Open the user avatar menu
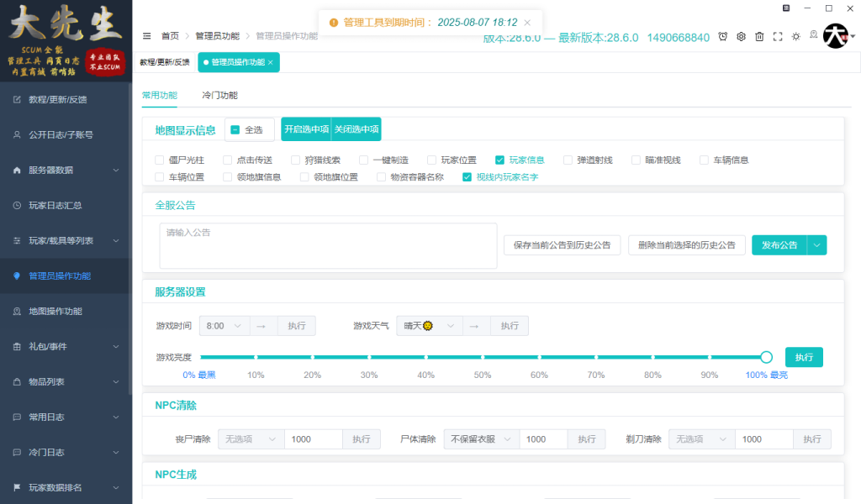 tap(837, 36)
